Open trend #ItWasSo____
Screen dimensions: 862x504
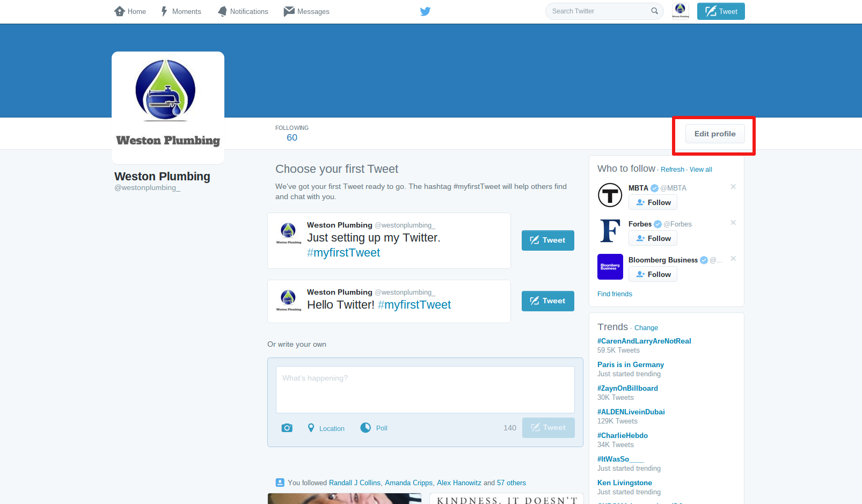coord(620,459)
